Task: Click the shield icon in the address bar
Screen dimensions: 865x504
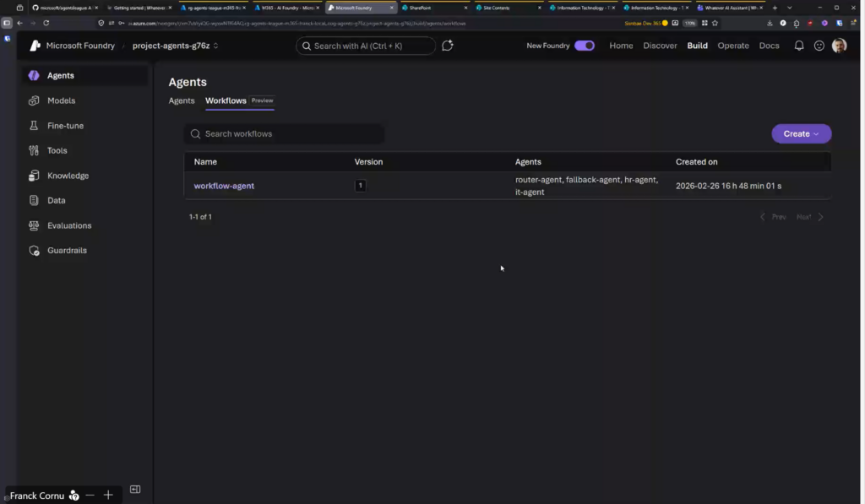Action: click(101, 23)
